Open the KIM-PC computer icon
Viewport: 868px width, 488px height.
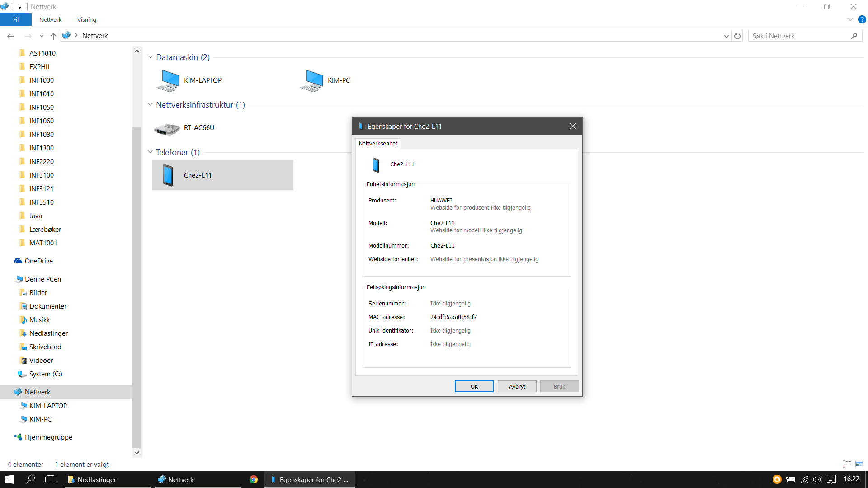coord(312,80)
